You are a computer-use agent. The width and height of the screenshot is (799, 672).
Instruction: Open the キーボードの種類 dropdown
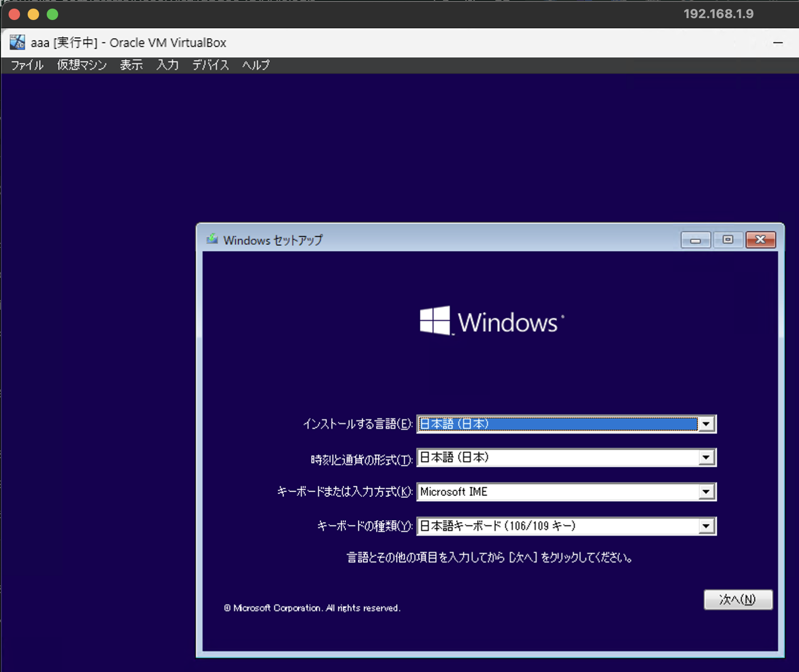point(707,526)
